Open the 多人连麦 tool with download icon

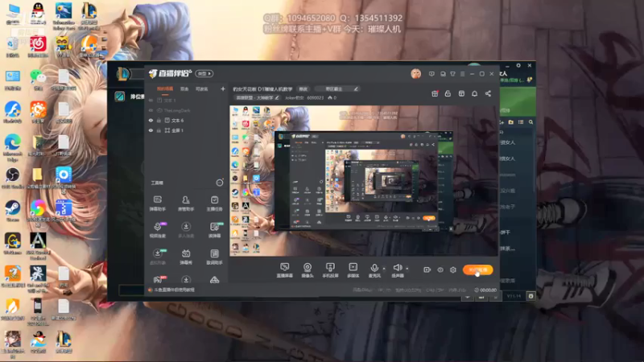(186, 230)
